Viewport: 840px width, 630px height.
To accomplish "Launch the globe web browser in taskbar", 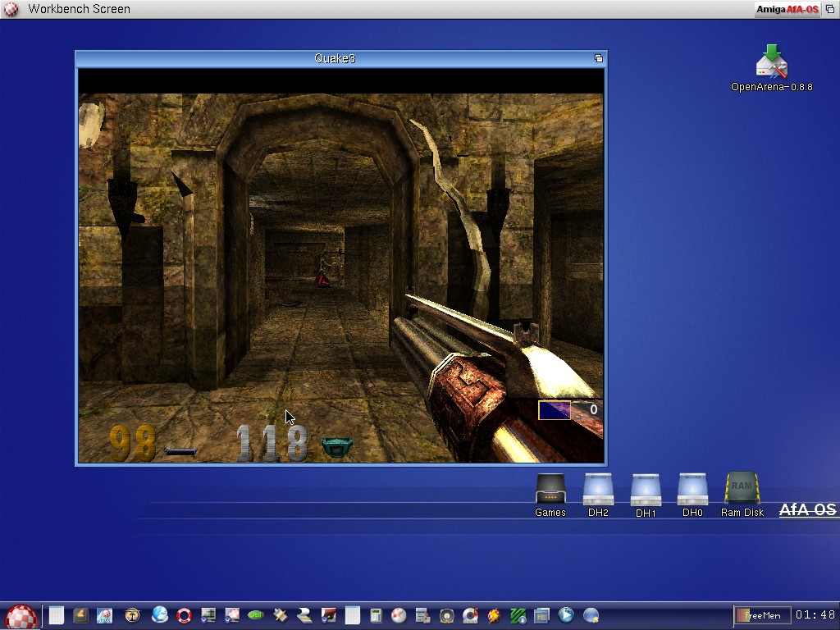I will [160, 615].
